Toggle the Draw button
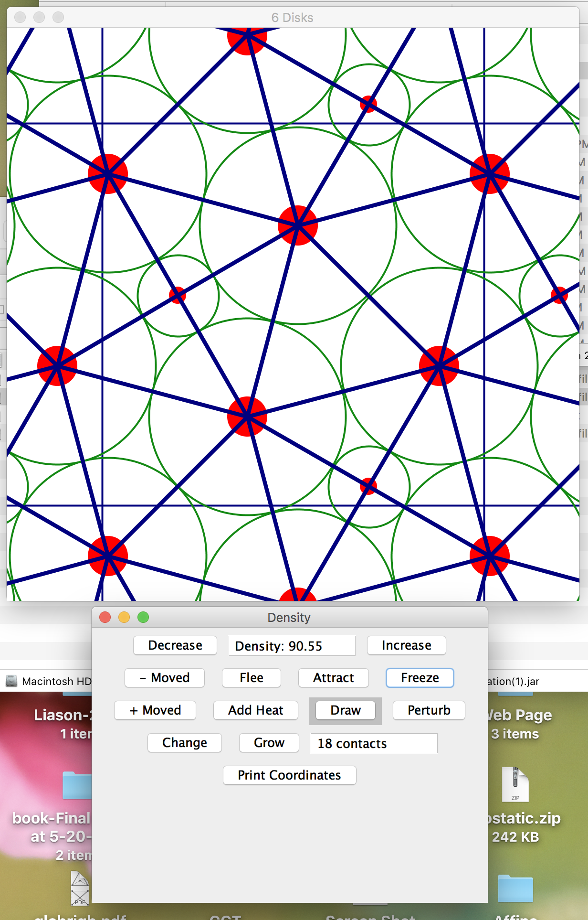588x920 pixels. point(346,710)
